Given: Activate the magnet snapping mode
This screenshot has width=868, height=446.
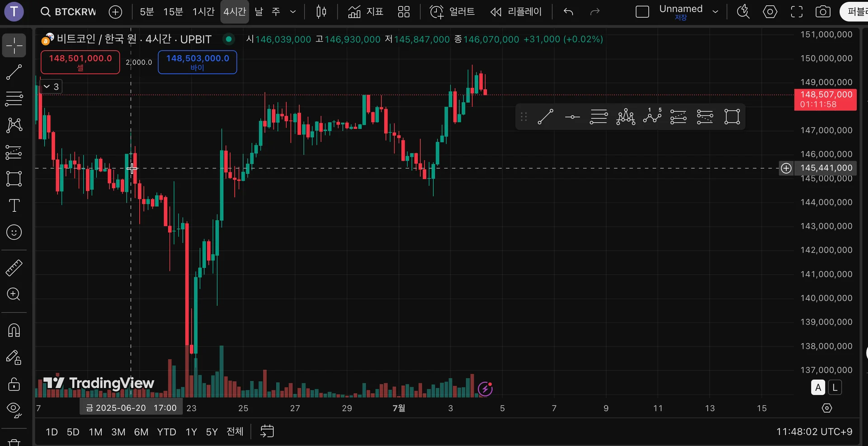Looking at the screenshot, I should pyautogui.click(x=14, y=331).
